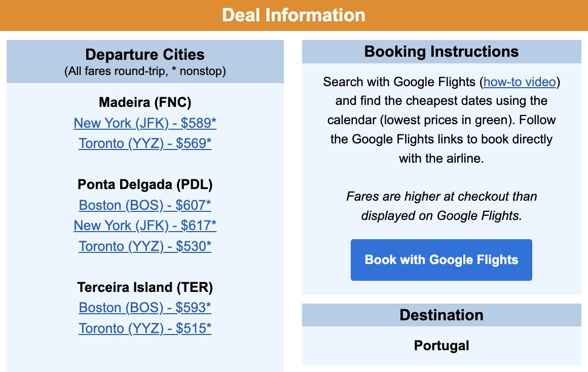Click the Ponta Delgada (PDL) heading
The image size is (588, 372).
point(145,184)
